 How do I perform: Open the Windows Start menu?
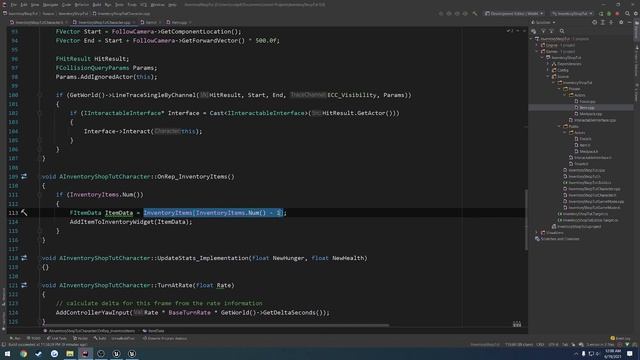[x=7, y=353]
